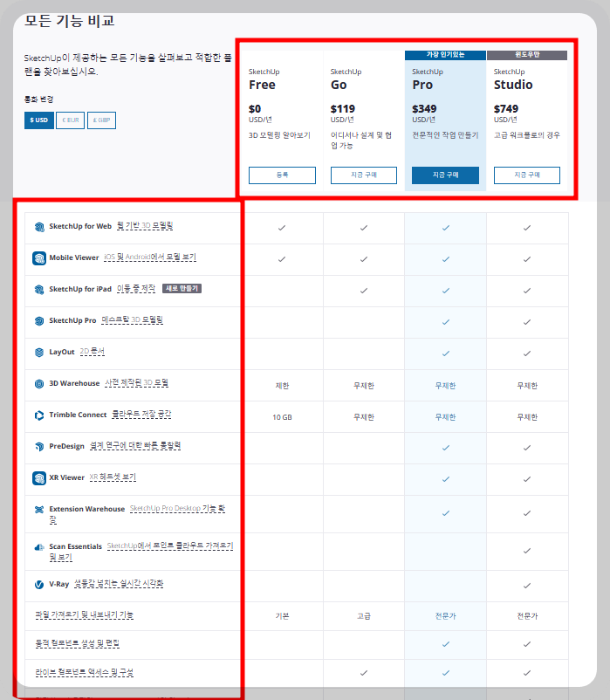Click the Scan Essentials icon

(x=39, y=547)
